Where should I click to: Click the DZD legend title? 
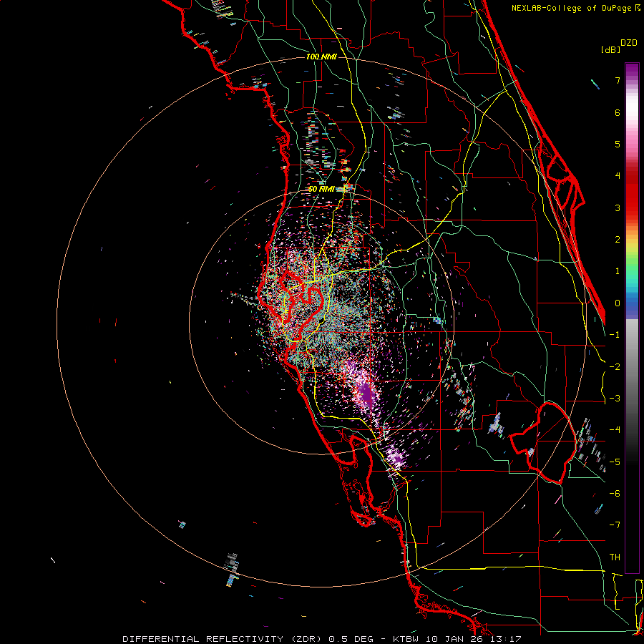click(629, 43)
